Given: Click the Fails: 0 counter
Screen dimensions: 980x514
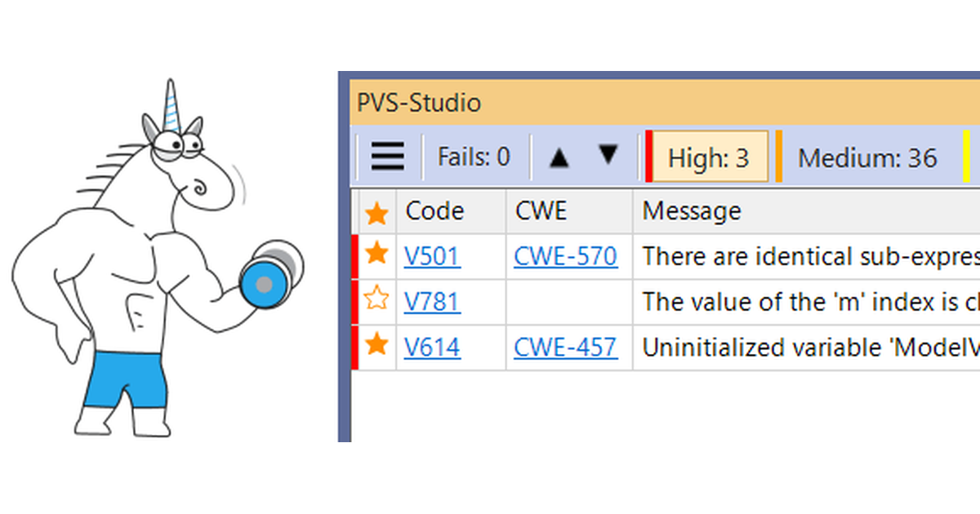Looking at the screenshot, I should point(474,156).
